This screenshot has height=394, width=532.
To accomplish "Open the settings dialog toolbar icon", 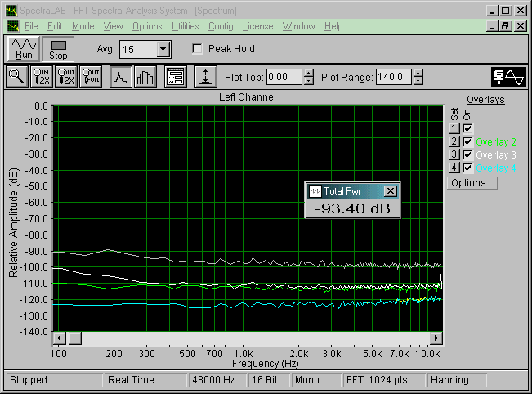I will tap(176, 77).
